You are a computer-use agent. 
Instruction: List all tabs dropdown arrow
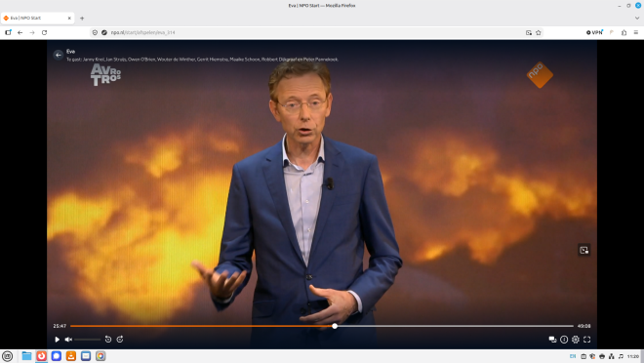(x=637, y=19)
